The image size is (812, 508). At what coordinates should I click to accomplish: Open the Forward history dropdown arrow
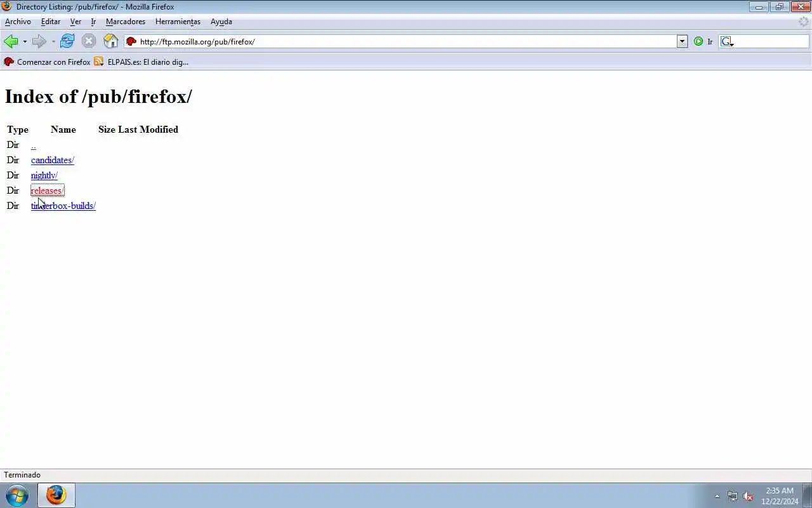coord(53,42)
